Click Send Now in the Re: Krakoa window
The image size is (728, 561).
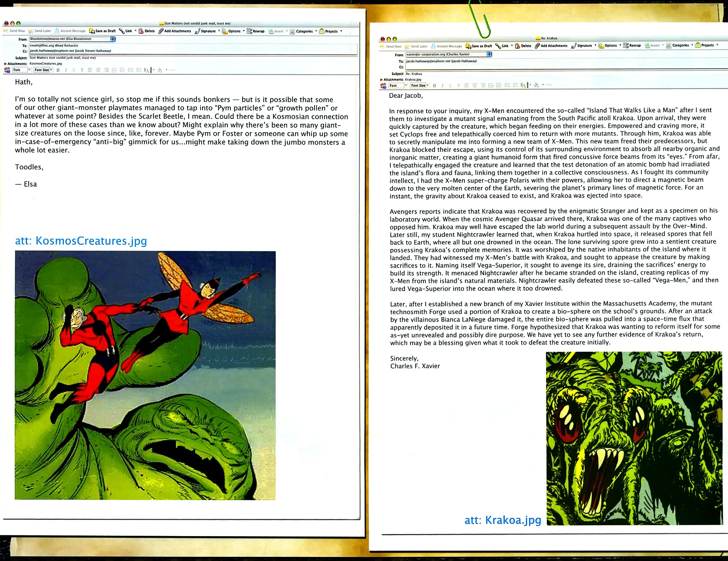pos(390,46)
